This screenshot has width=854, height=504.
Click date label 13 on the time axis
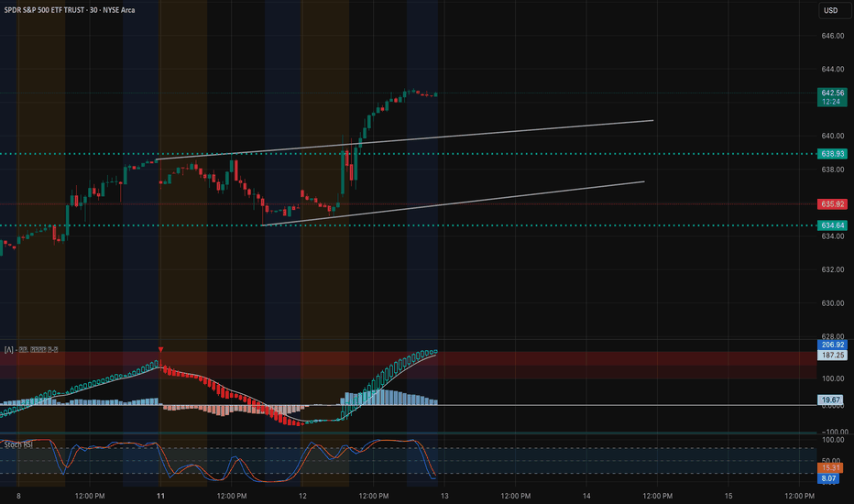click(444, 496)
